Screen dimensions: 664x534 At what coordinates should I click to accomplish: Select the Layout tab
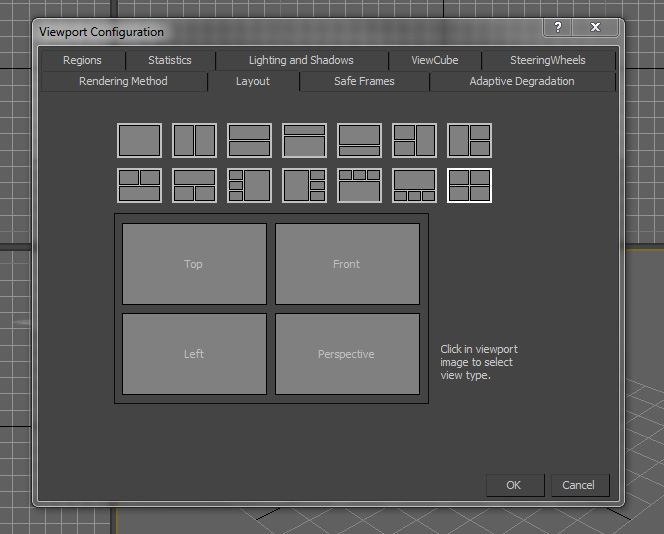253,81
